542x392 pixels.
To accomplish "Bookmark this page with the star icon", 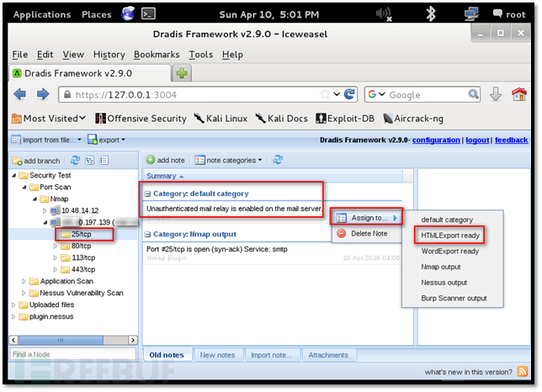I will [x=325, y=94].
